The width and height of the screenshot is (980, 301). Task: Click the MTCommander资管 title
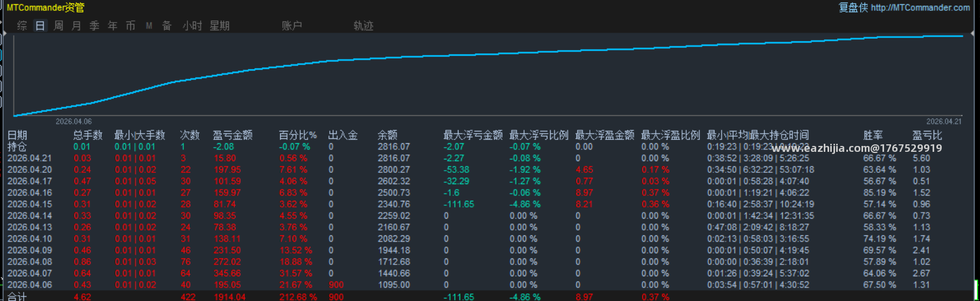(x=45, y=8)
